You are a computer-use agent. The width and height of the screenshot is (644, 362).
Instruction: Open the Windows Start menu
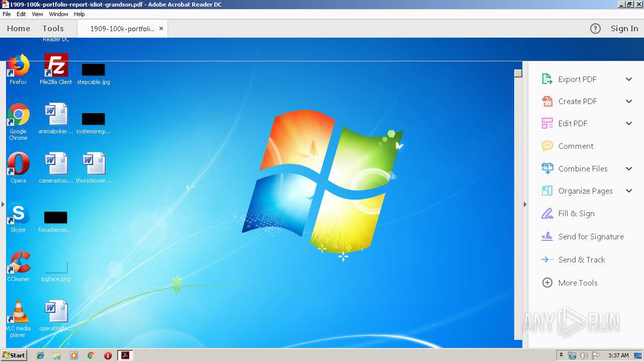[14, 355]
